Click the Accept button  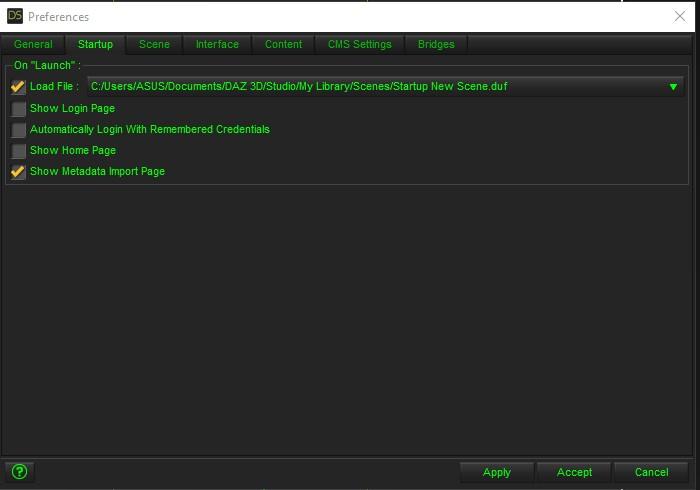(x=574, y=472)
